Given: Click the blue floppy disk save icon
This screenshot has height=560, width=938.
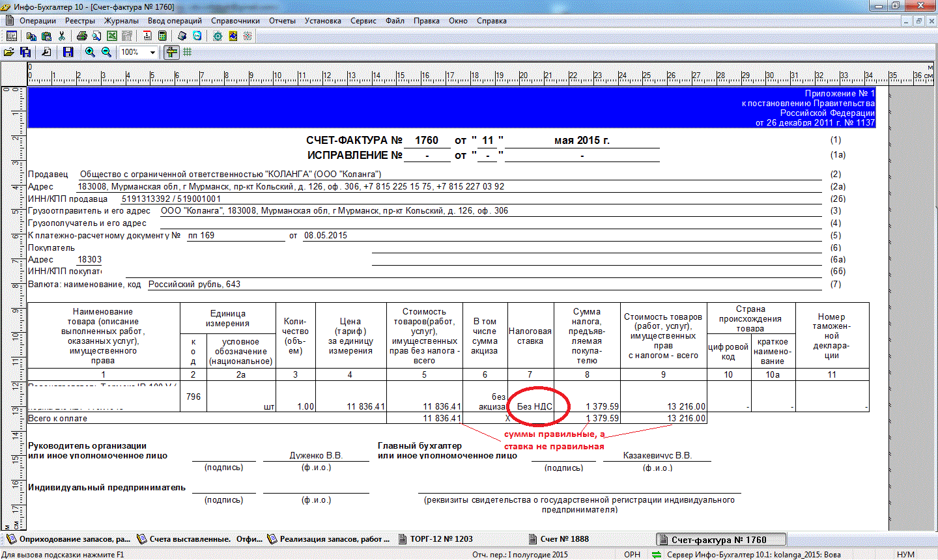Looking at the screenshot, I should point(68,52).
